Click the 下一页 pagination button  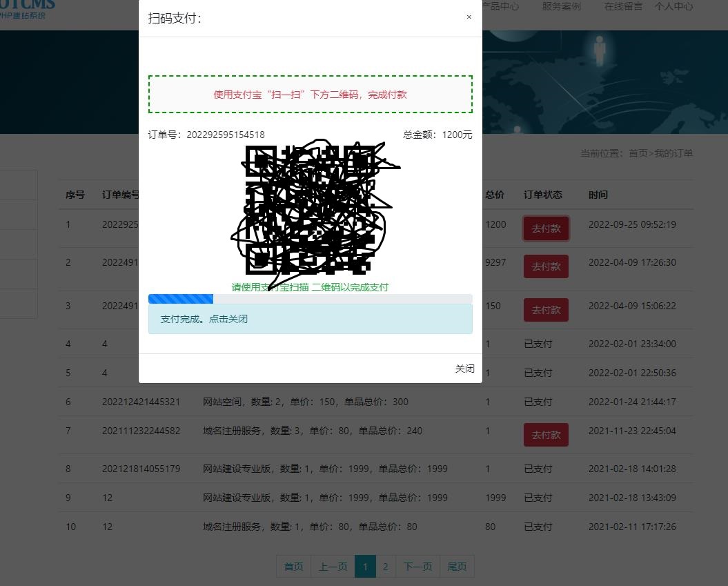[x=417, y=567]
